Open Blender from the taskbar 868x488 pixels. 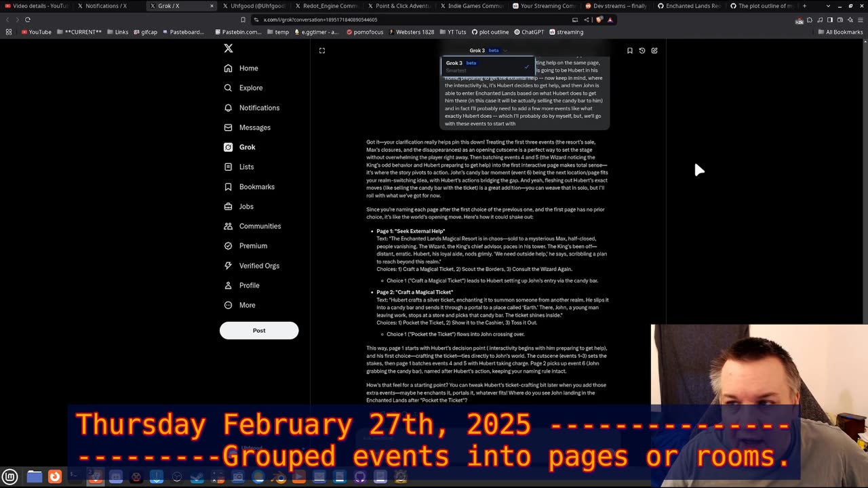[x=278, y=476]
